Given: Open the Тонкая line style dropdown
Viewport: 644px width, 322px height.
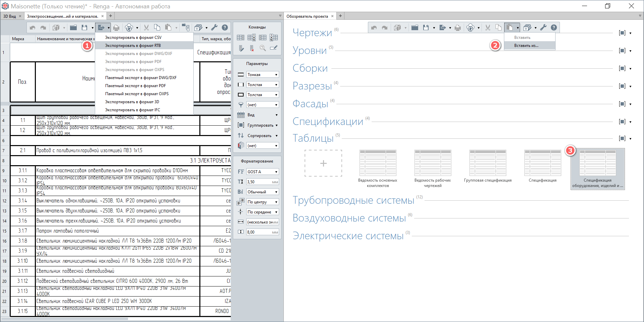Looking at the screenshot, I should point(263,75).
